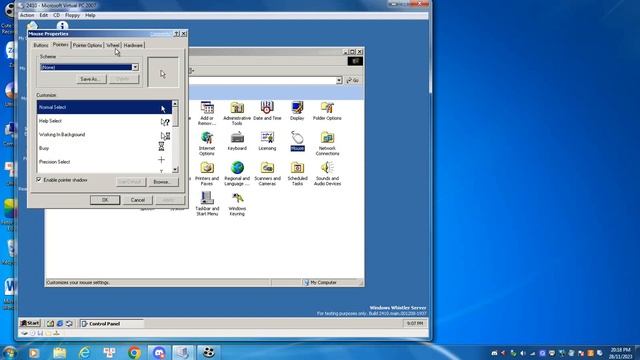Open the Windows Keyring icon
Image resolution: width=640 pixels, height=360 pixels.
click(x=237, y=203)
